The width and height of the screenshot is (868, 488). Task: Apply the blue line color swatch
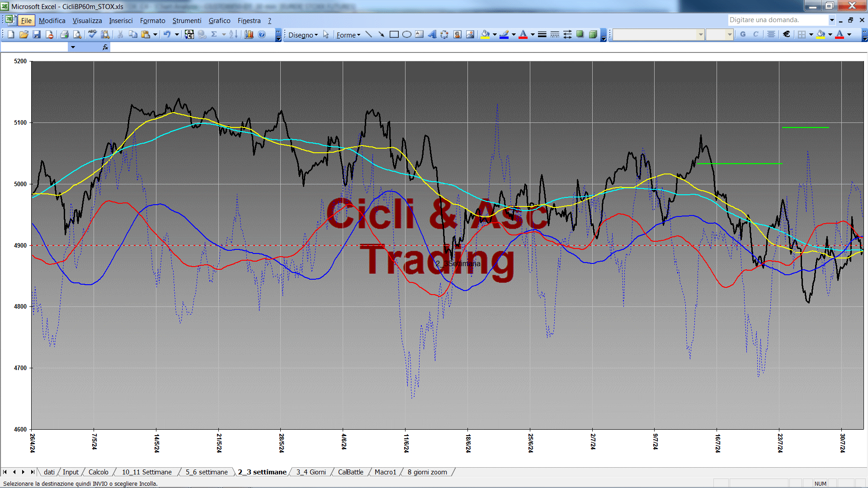coord(504,34)
